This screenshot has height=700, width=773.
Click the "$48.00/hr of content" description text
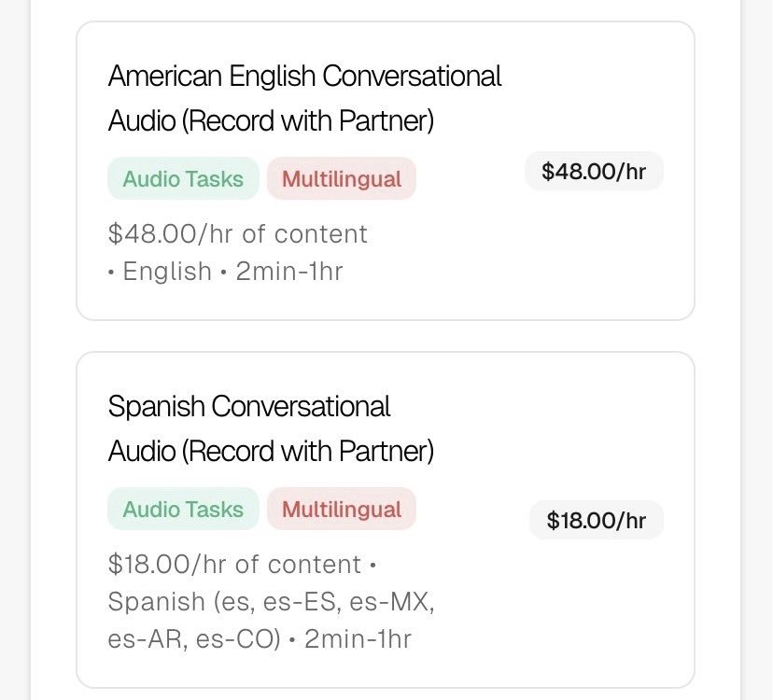pyautogui.click(x=238, y=233)
